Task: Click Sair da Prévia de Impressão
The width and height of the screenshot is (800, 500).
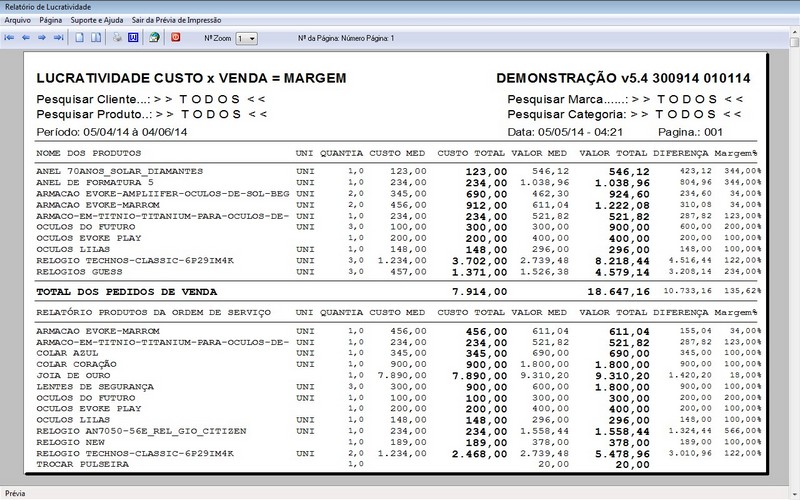Action: click(x=177, y=20)
